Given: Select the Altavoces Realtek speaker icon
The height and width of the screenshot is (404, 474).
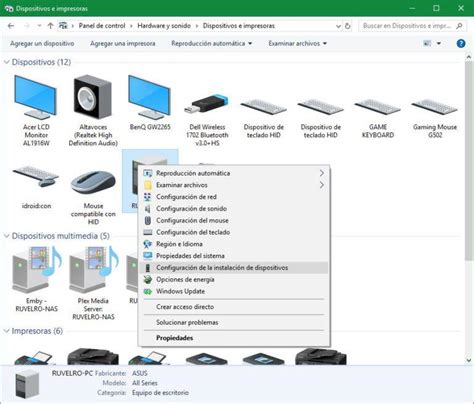Looking at the screenshot, I should (x=93, y=110).
